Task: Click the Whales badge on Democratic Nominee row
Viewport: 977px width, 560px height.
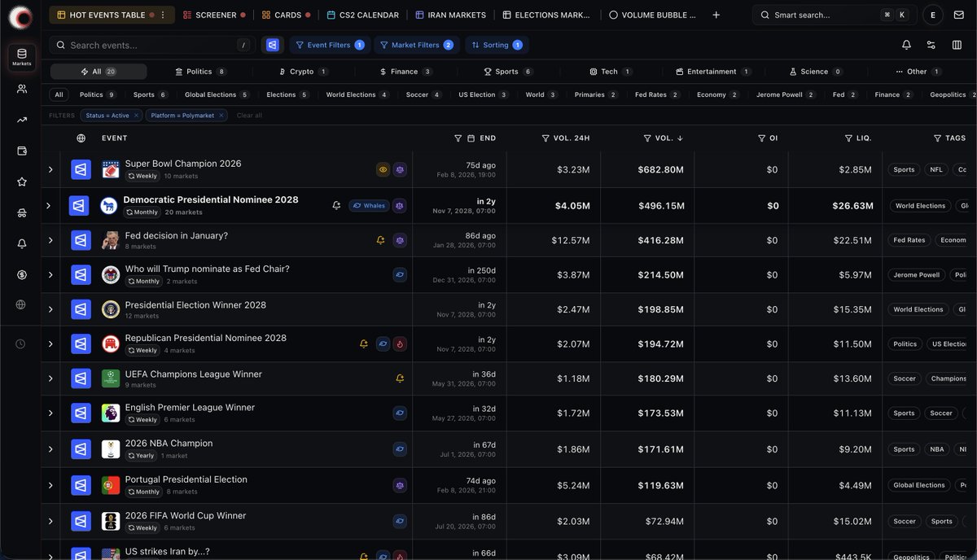Action: (369, 206)
